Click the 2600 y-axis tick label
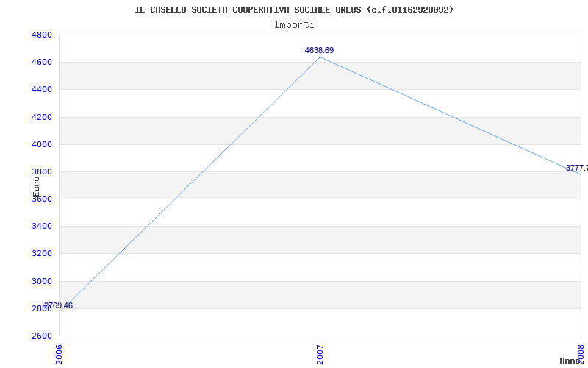 tap(42, 336)
